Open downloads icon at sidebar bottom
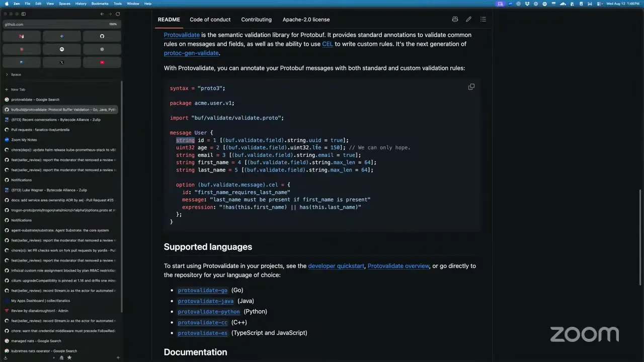This screenshot has width=644, height=362. tap(6, 357)
